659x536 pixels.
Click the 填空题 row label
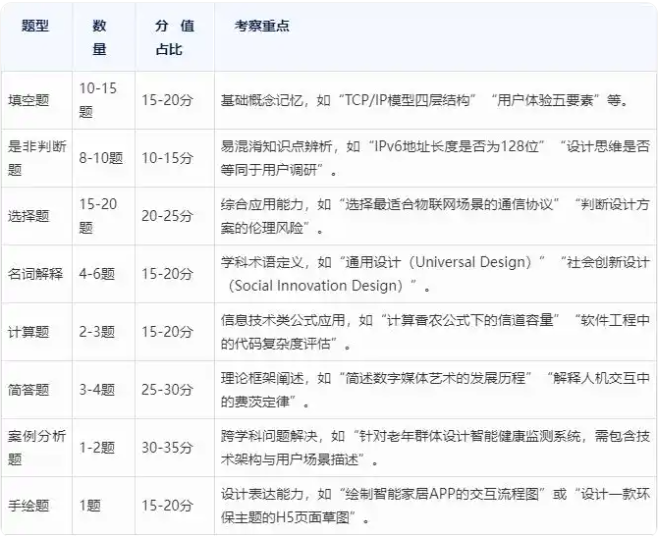(x=29, y=100)
